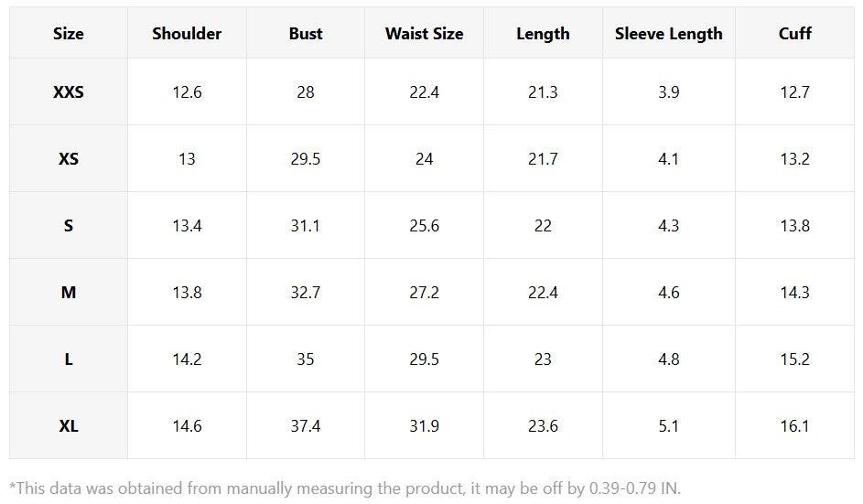The image size is (863, 504).
Task: Click the XL size row label
Action: [x=68, y=426]
